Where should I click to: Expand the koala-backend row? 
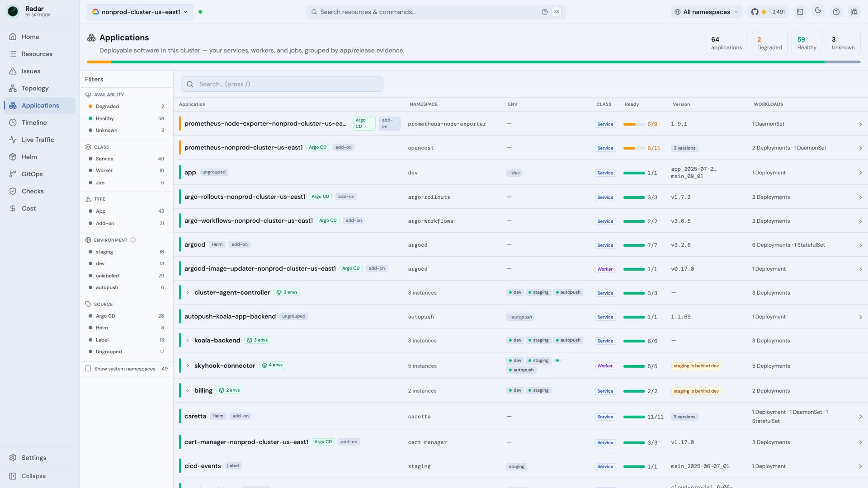[x=188, y=340]
